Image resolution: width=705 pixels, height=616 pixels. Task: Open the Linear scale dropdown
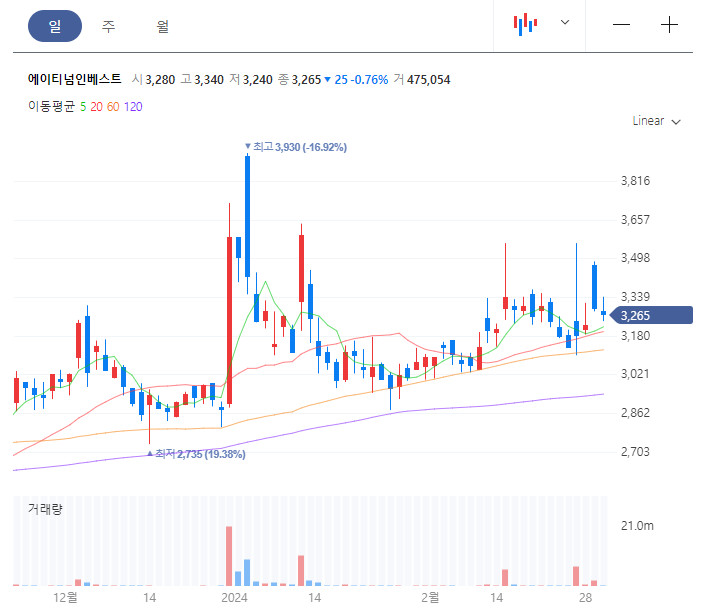[656, 121]
